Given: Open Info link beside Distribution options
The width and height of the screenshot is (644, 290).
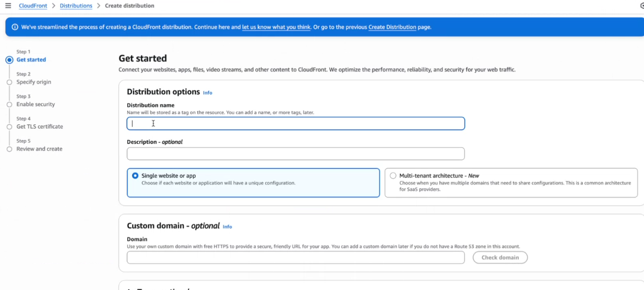Looking at the screenshot, I should click(208, 92).
